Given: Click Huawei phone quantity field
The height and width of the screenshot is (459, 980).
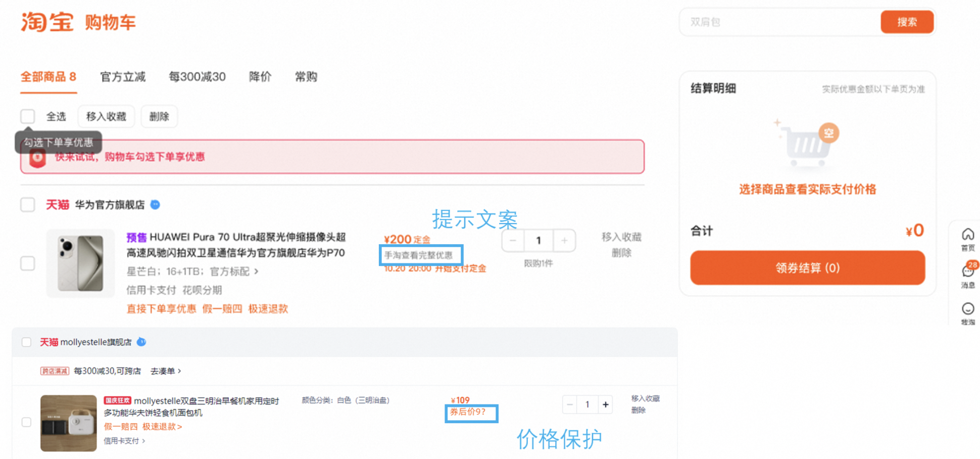Looking at the screenshot, I should [x=538, y=240].
